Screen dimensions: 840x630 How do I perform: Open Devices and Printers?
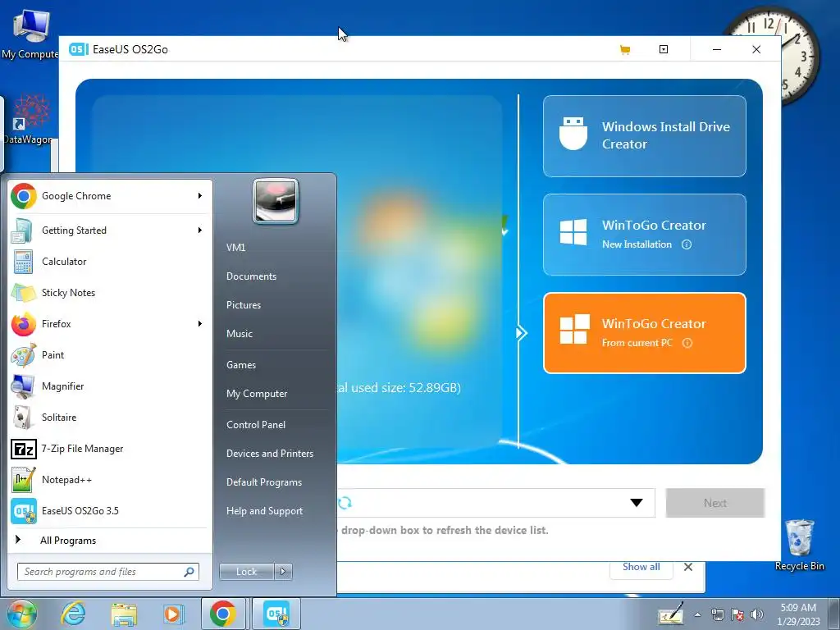pos(269,454)
